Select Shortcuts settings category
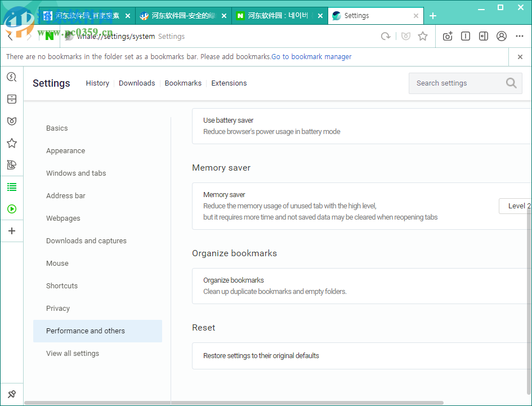Viewport: 532px width, 406px height. [98, 286]
